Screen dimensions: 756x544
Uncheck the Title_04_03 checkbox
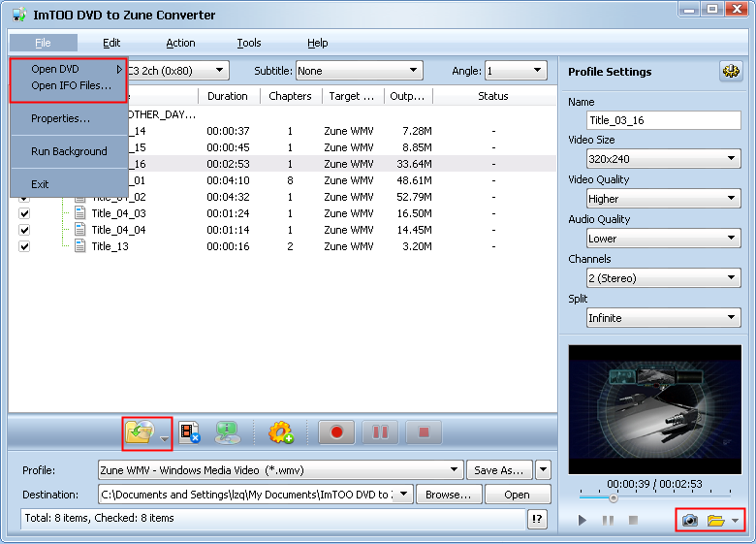24,213
